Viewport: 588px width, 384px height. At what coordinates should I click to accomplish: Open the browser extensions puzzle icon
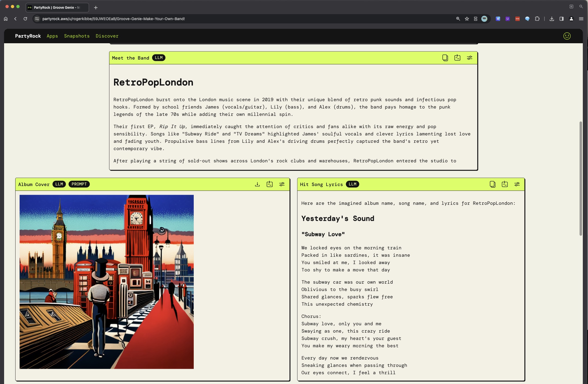point(537,19)
